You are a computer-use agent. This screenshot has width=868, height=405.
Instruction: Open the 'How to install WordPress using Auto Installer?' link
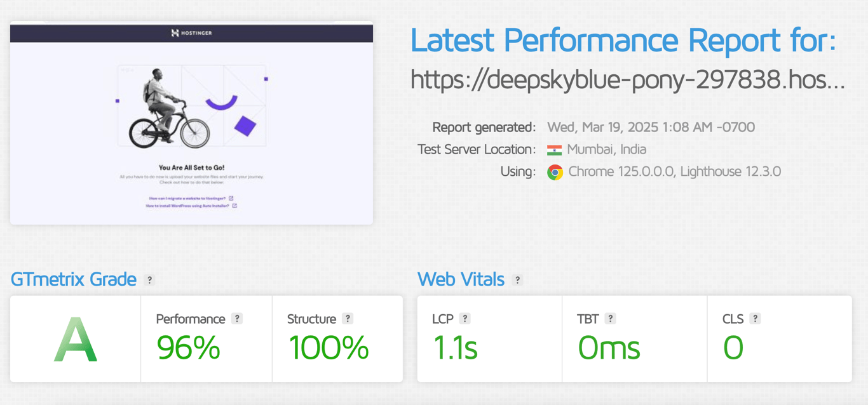pyautogui.click(x=187, y=205)
